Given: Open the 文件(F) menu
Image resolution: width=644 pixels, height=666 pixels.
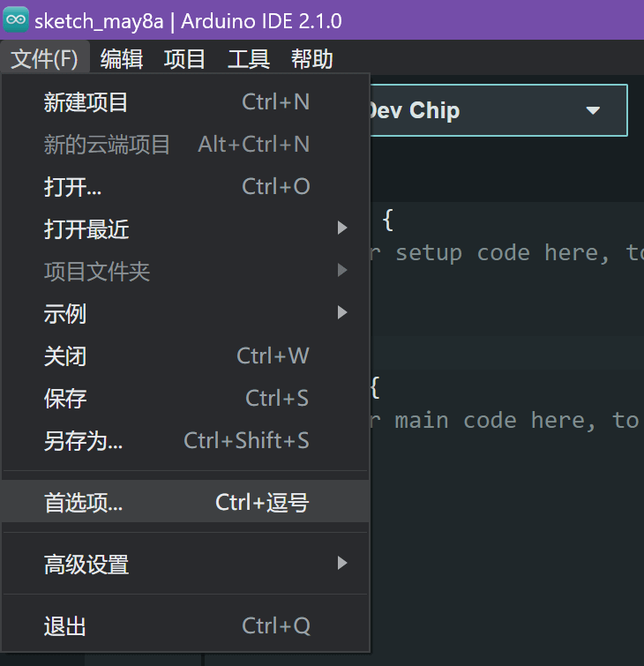Looking at the screenshot, I should click(45, 59).
